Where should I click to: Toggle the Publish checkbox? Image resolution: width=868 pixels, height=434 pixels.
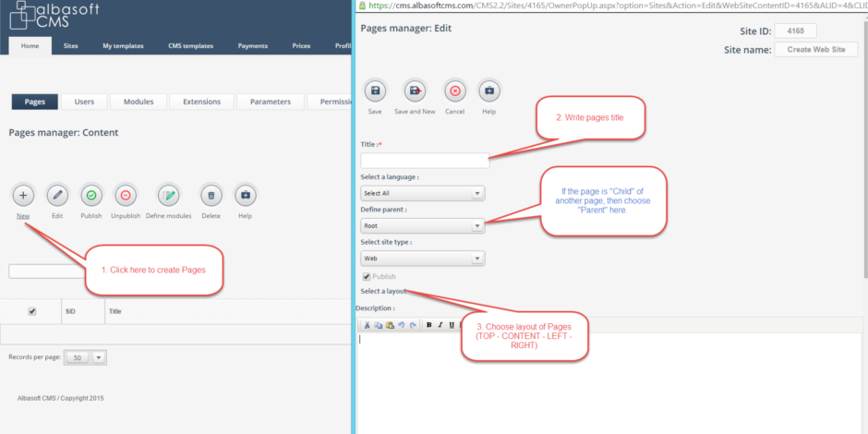(366, 276)
